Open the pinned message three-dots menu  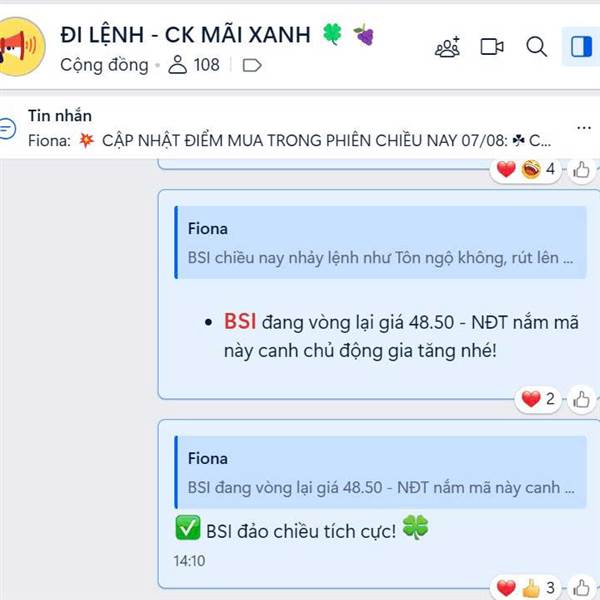tap(584, 128)
